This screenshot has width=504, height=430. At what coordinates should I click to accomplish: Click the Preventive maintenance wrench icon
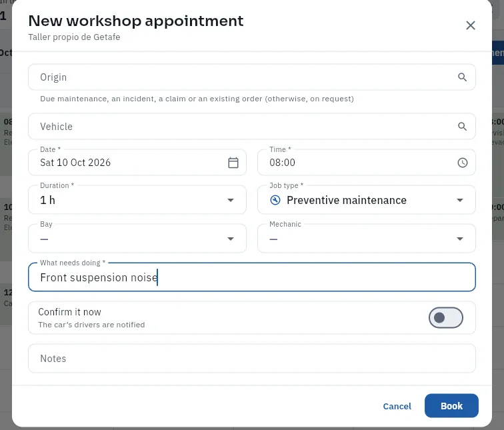pos(275,200)
